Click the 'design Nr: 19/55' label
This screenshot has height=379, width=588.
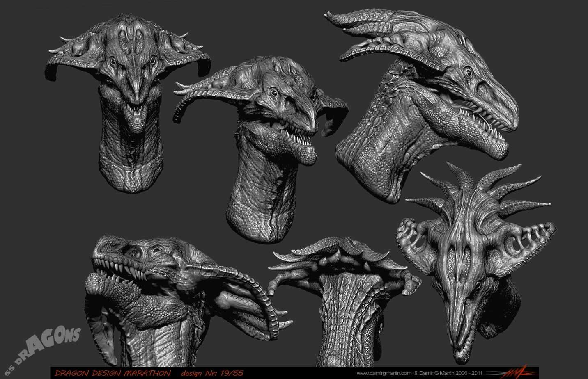[212, 373]
